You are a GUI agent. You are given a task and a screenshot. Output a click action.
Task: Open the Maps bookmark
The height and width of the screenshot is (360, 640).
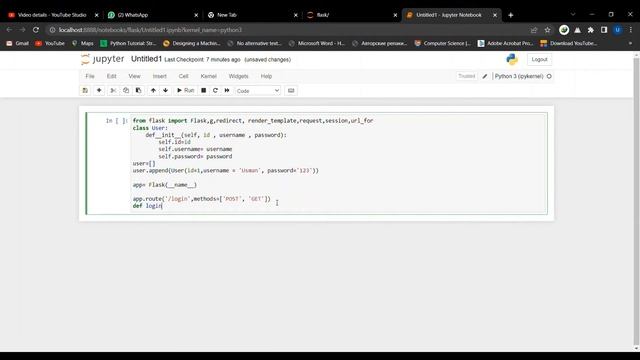pyautogui.click(x=82, y=43)
